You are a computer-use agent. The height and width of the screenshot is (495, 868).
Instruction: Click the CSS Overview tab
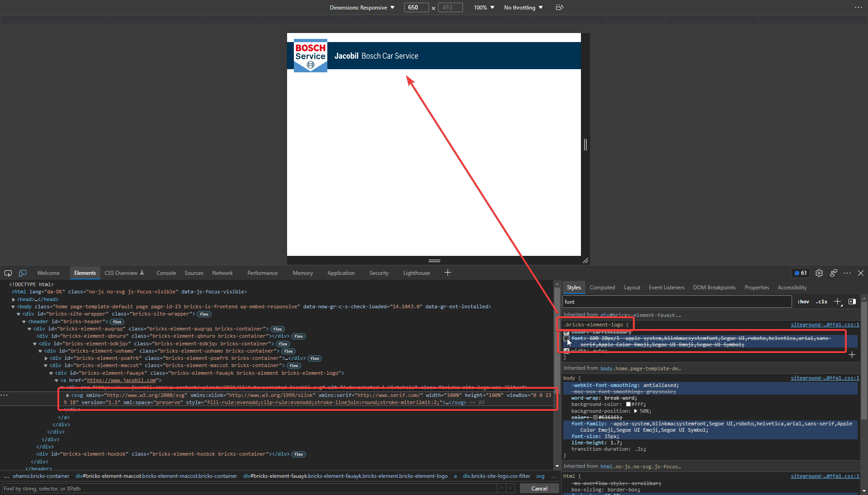pyautogui.click(x=124, y=273)
